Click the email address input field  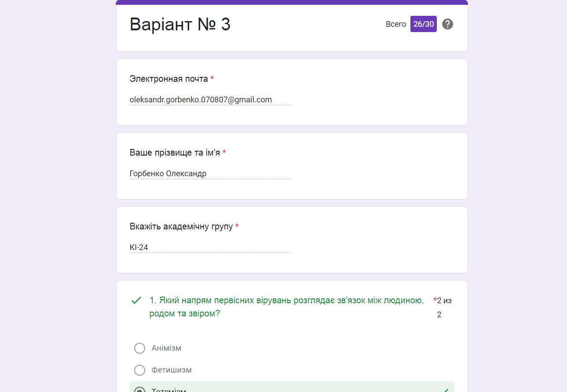[210, 100]
